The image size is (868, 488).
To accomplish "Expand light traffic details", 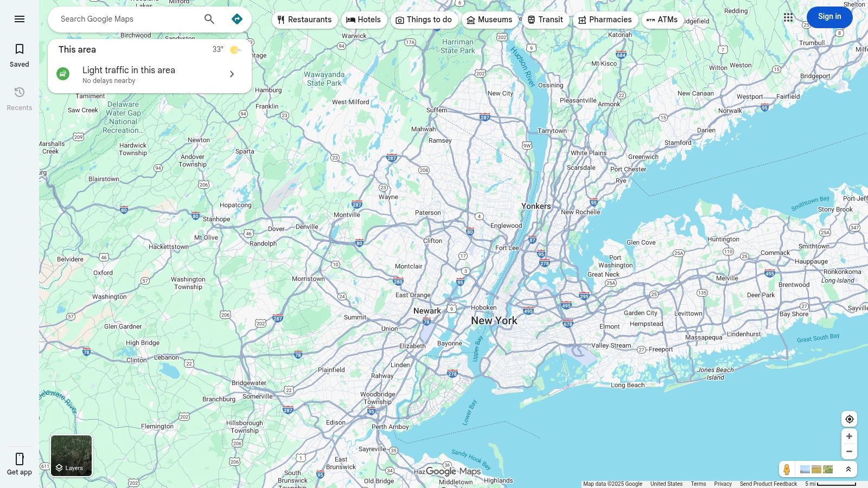I will [232, 74].
